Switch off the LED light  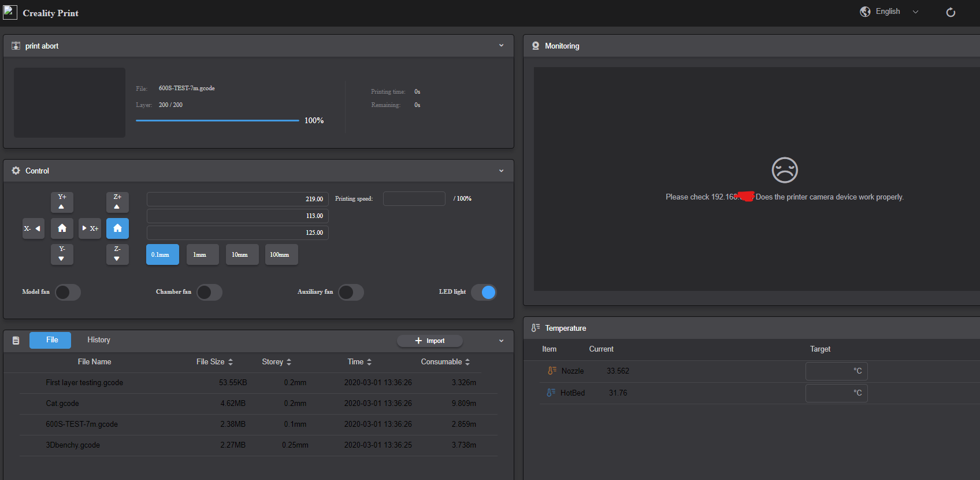coord(484,293)
